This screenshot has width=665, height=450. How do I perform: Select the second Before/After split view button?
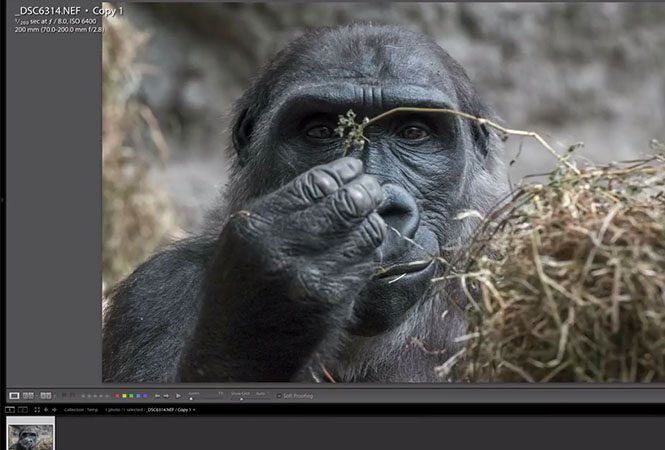pyautogui.click(x=46, y=396)
